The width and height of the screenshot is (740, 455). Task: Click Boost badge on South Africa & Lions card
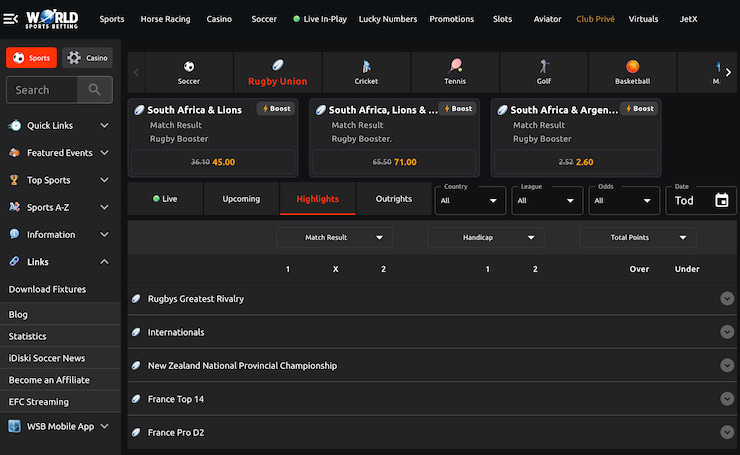277,109
